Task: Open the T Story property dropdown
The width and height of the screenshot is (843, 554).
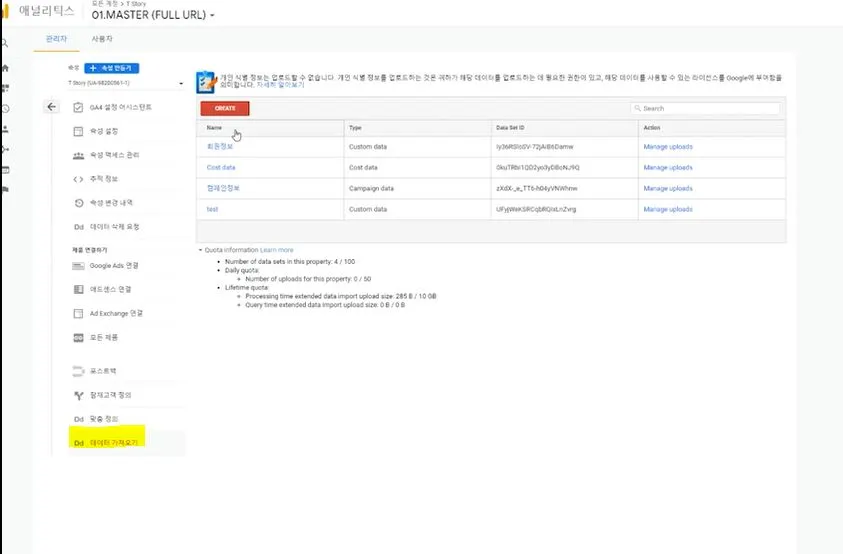Action: click(x=126, y=83)
